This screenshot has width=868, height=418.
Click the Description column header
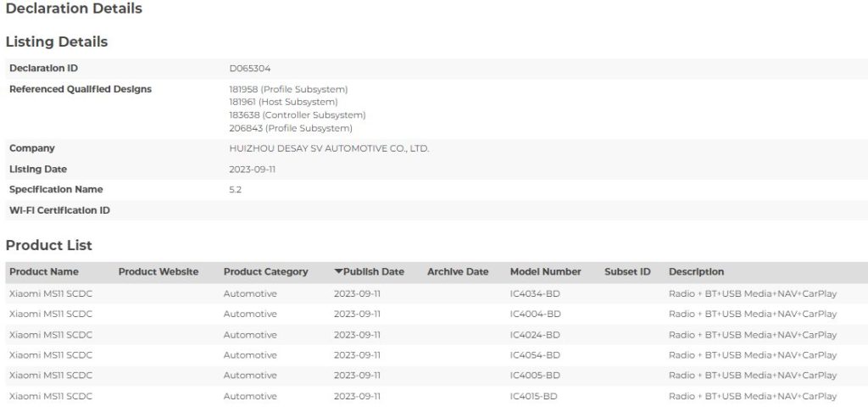pyautogui.click(x=697, y=272)
